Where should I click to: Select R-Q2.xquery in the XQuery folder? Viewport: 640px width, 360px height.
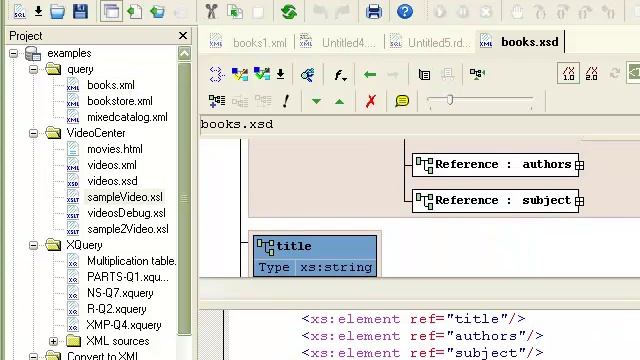coord(117,309)
